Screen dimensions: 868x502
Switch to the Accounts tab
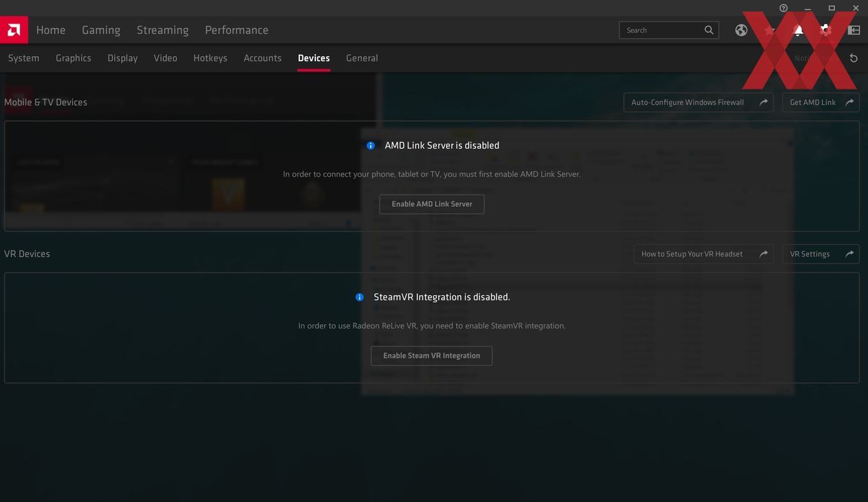pyautogui.click(x=262, y=58)
